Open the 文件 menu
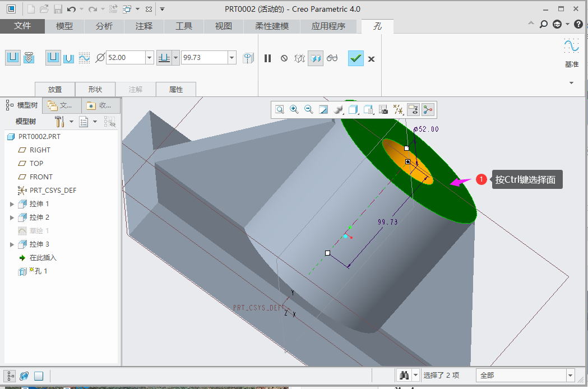Screen dimensions: 588x389 tap(22, 26)
